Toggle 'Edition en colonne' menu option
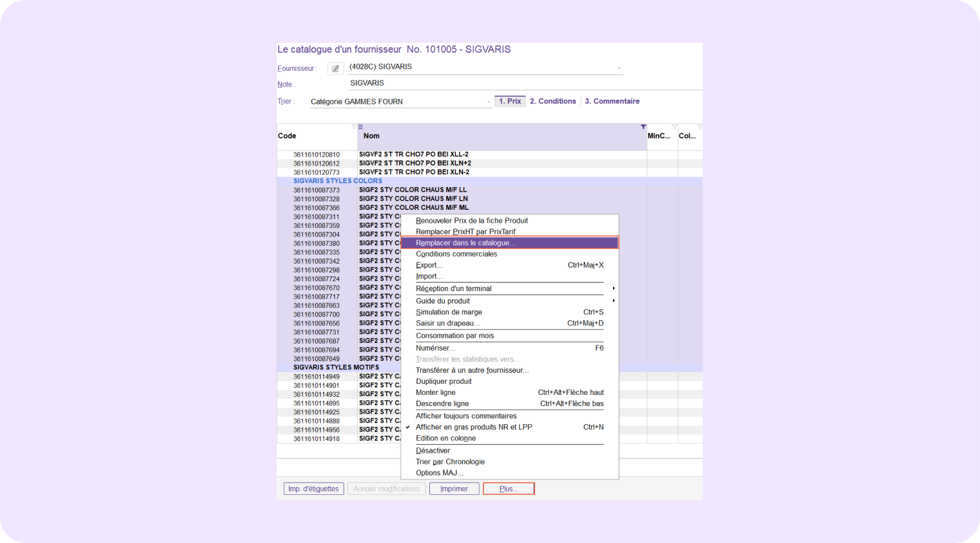Image resolution: width=980 pixels, height=543 pixels. [446, 438]
